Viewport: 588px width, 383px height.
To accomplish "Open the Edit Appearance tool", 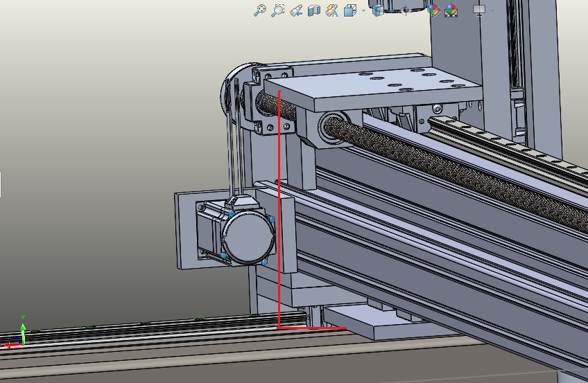I will (433, 10).
